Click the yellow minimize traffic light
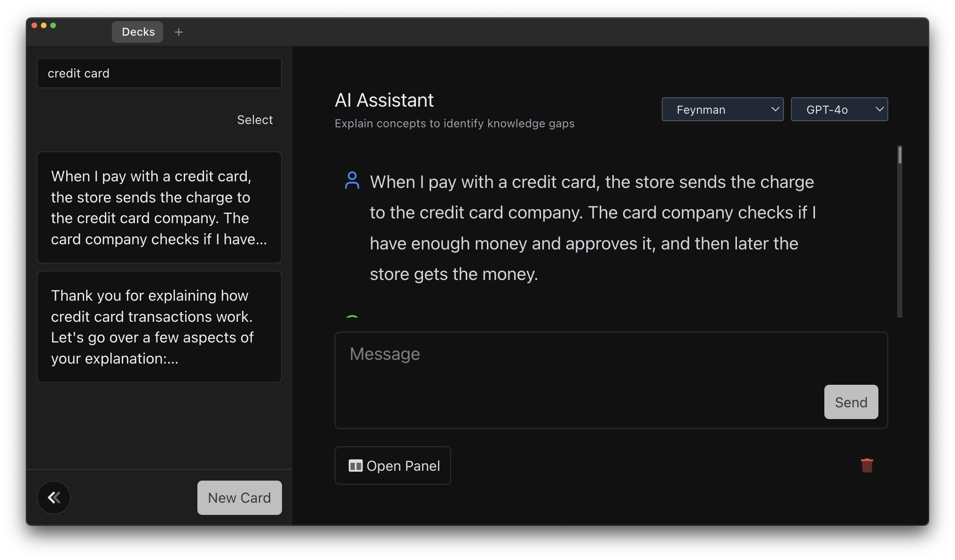Image resolution: width=955 pixels, height=560 pixels. [x=44, y=25]
